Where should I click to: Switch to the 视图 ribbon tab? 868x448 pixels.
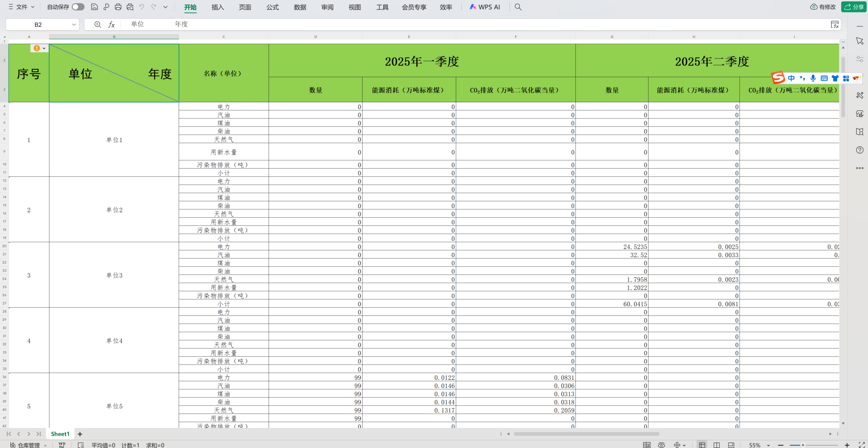tap(354, 7)
